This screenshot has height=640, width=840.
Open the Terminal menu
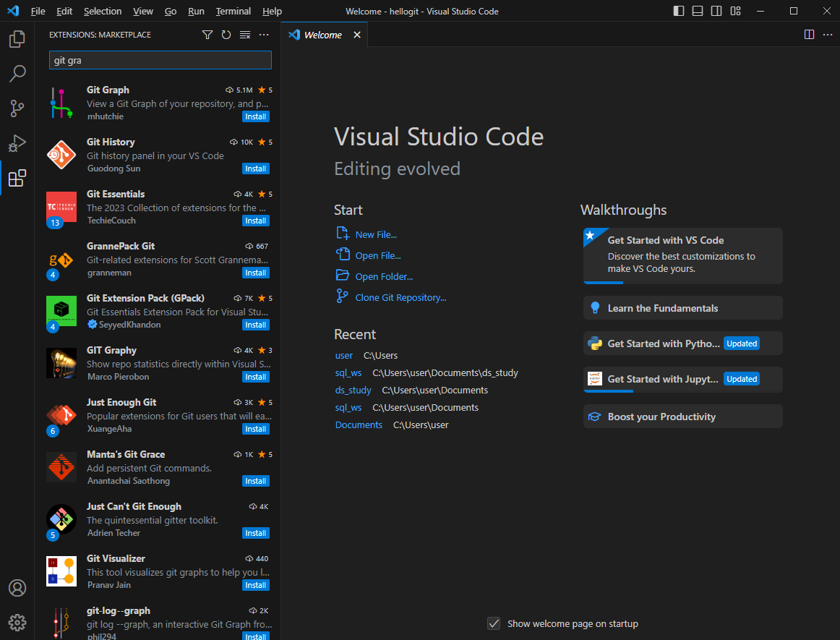(233, 12)
